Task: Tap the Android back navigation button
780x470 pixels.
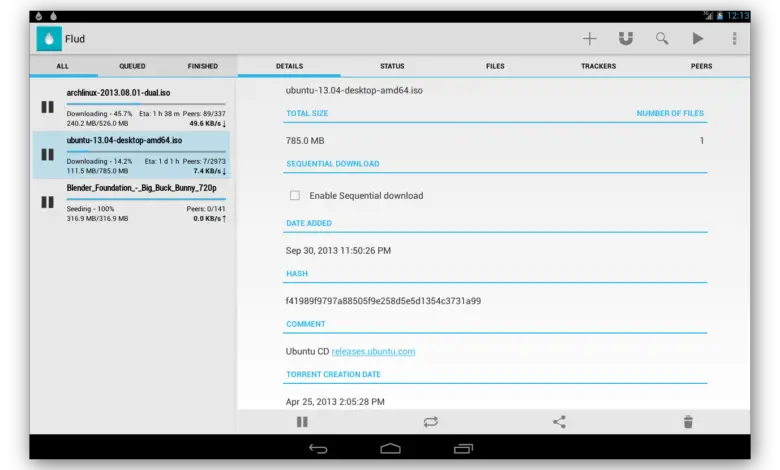Action: point(318,449)
